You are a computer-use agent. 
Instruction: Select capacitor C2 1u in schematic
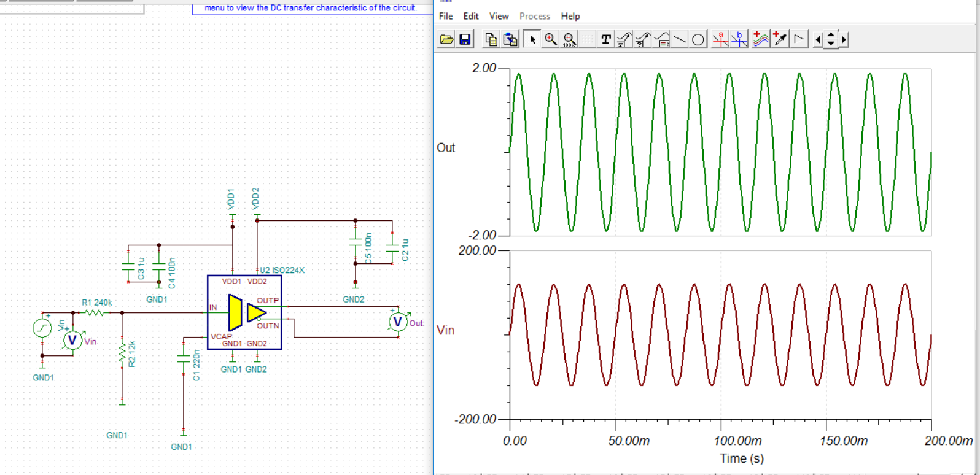click(x=392, y=249)
